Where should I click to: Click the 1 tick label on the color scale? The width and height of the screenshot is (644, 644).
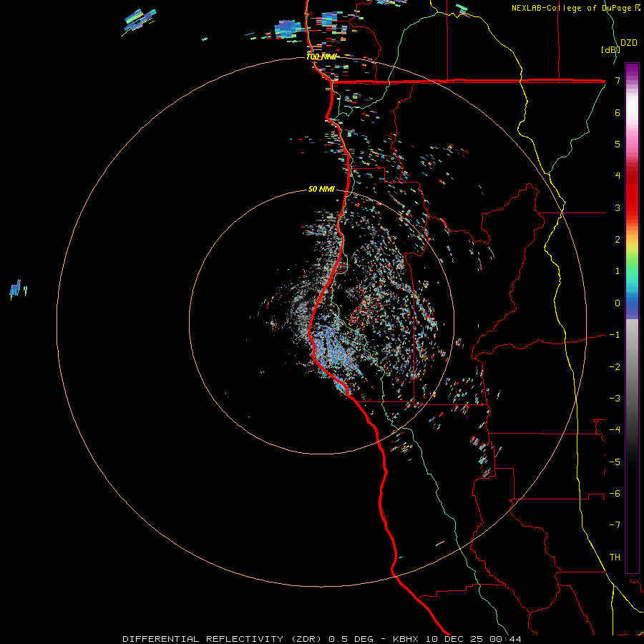(x=618, y=271)
